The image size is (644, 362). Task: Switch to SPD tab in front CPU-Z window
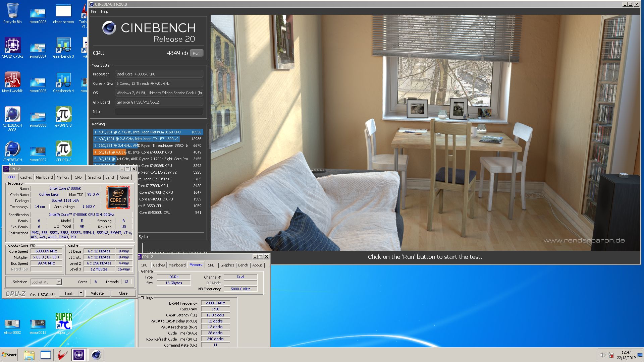(78, 177)
